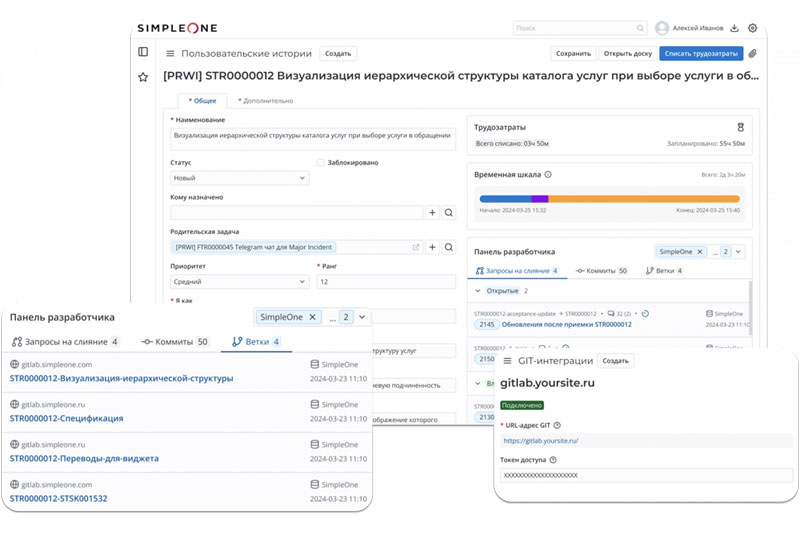Screen dimensions: 800x533
Task: Check the Заблокировано checkbox
Action: click(320, 162)
